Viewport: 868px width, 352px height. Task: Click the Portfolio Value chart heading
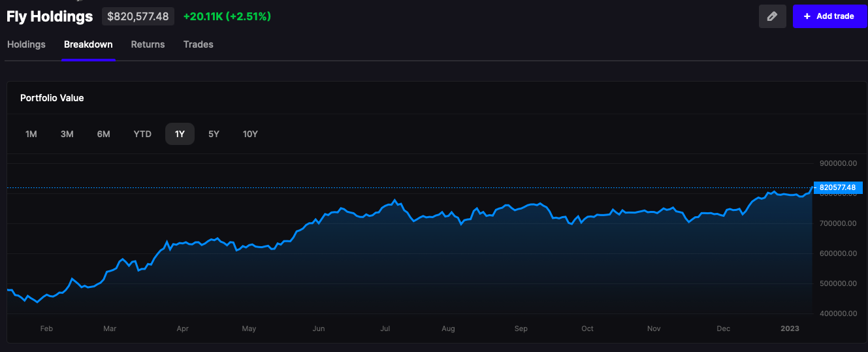(x=52, y=98)
